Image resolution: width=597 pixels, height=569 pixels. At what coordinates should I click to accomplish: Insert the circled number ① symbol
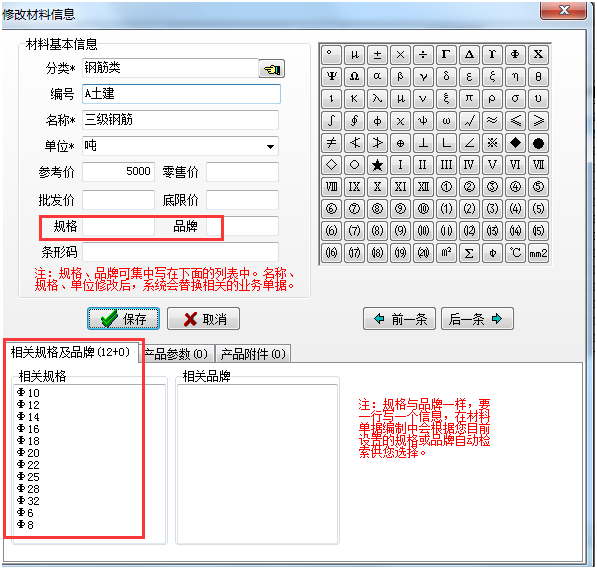[446, 187]
